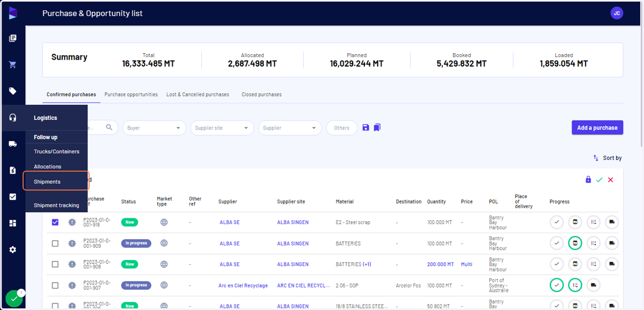Click alert badge icon for P2023-01-0-001-918
Image resolution: width=644 pixels, height=310 pixels.
point(72,222)
